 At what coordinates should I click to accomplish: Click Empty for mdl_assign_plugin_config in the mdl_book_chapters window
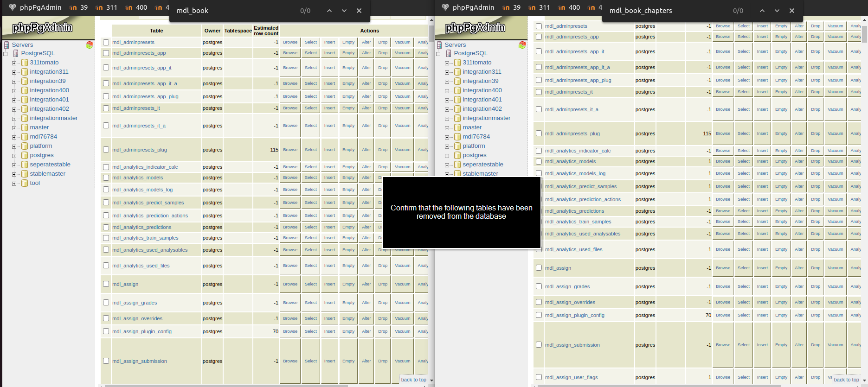781,315
